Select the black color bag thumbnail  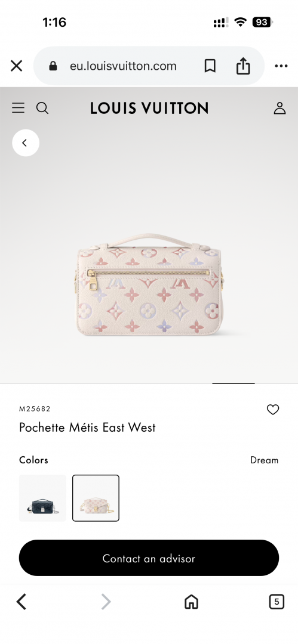tap(42, 498)
